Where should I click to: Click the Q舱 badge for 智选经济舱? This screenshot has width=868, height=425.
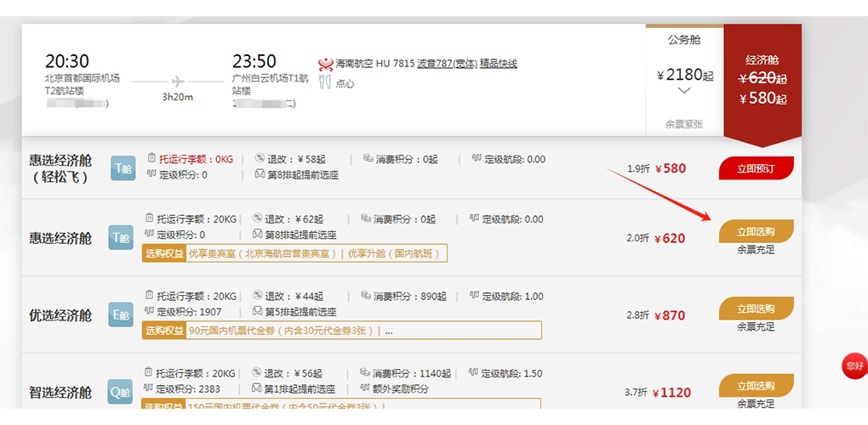tap(121, 392)
